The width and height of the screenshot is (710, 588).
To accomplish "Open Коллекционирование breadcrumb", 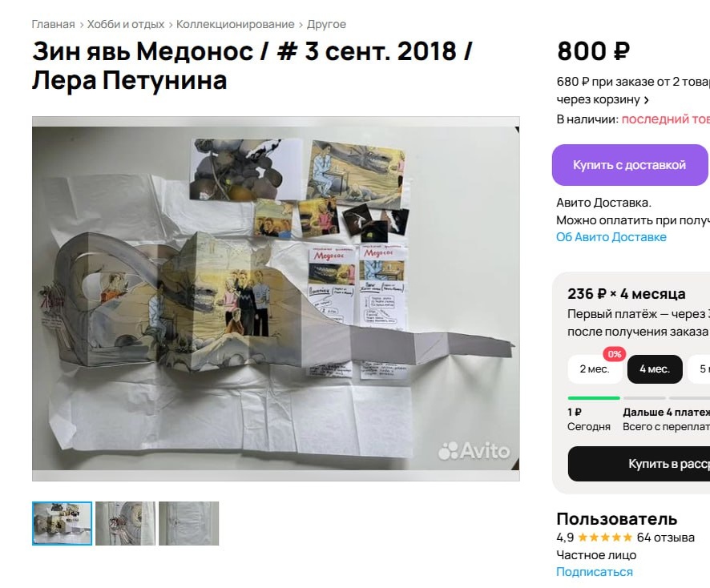I will [235, 25].
